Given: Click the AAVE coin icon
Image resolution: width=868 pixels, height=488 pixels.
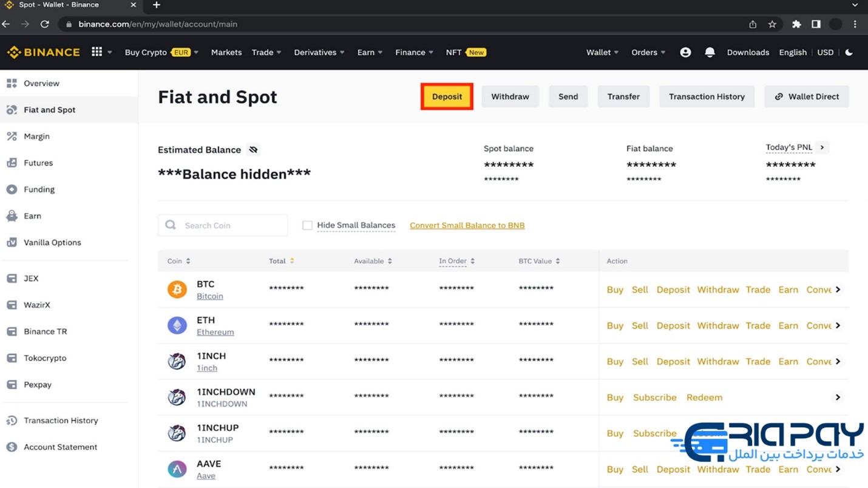Looking at the screenshot, I should click(177, 469).
